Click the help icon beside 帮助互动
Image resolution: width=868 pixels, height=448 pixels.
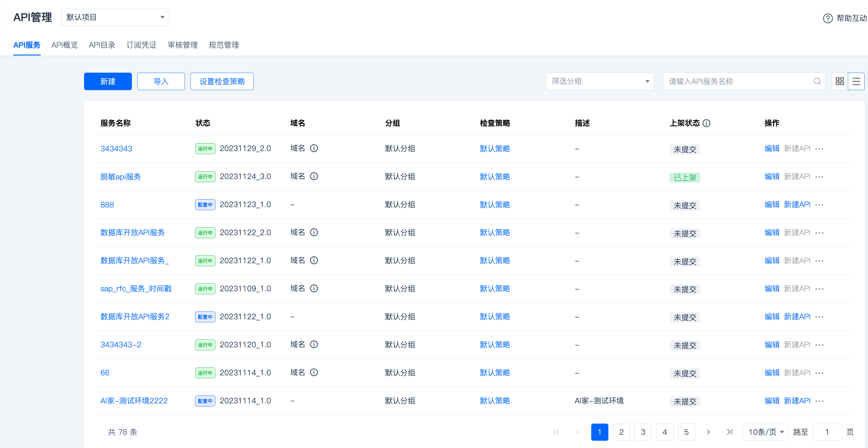point(828,18)
